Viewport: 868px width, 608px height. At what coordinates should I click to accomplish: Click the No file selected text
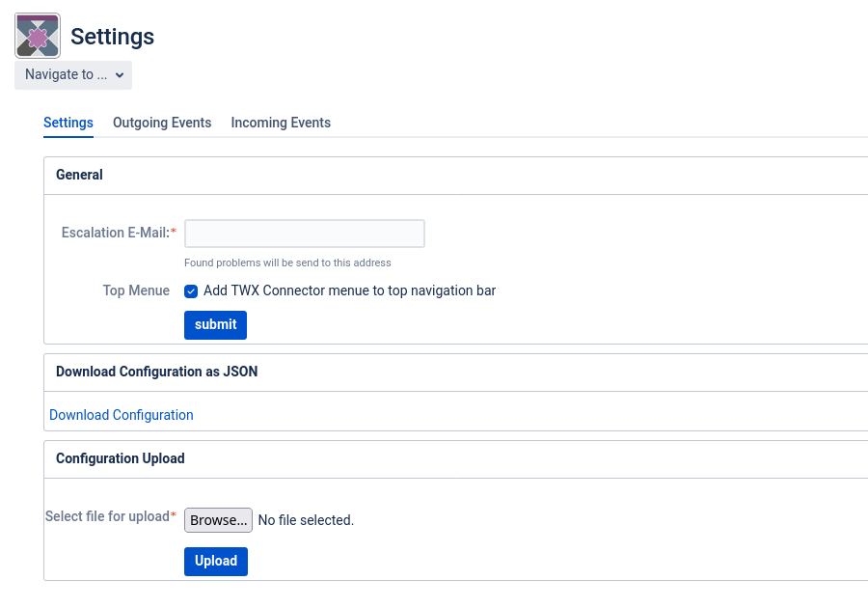click(306, 520)
